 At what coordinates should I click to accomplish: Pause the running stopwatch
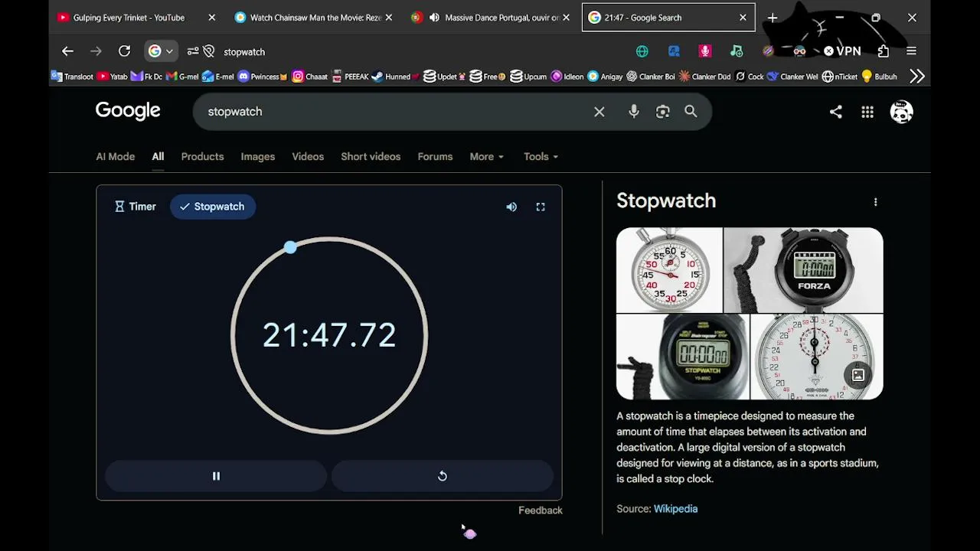216,476
